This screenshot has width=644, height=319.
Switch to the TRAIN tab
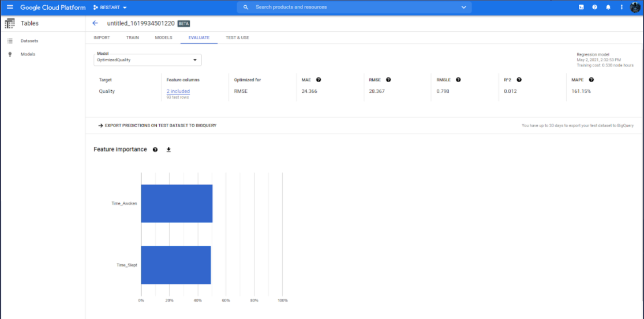pos(132,38)
